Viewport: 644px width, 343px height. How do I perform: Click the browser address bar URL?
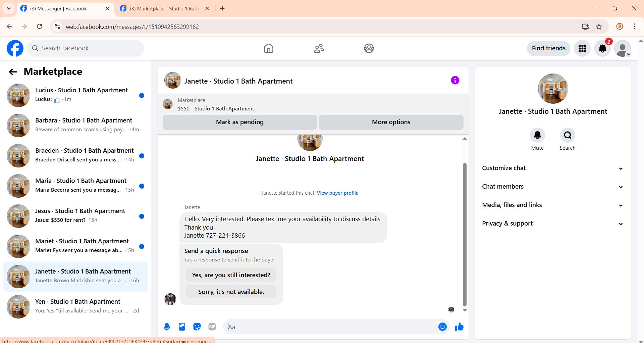(132, 27)
